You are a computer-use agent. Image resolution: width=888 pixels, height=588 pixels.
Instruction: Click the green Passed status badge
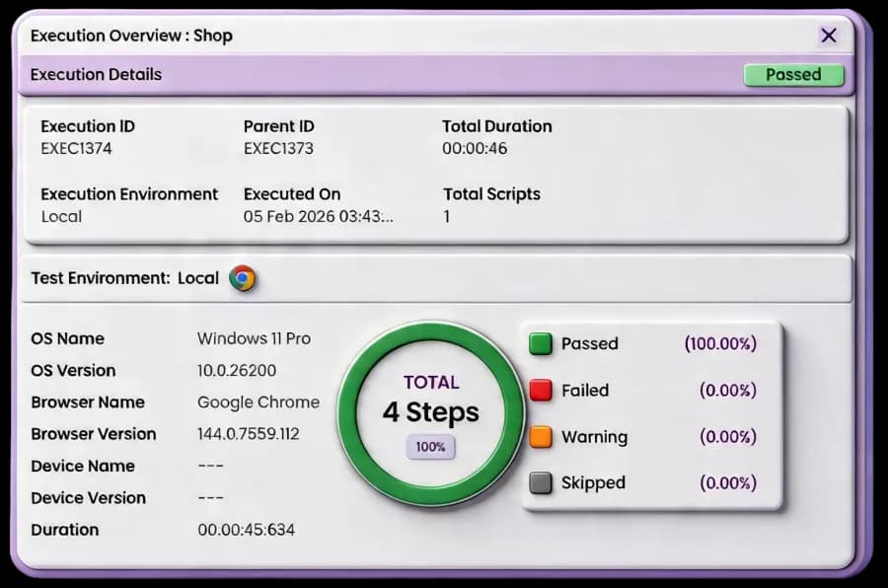[793, 75]
